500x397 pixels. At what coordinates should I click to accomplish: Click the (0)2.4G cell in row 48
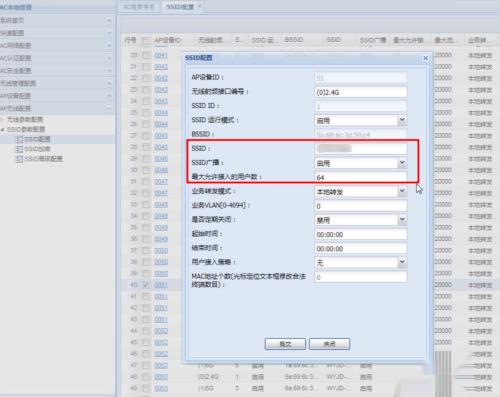point(208,377)
